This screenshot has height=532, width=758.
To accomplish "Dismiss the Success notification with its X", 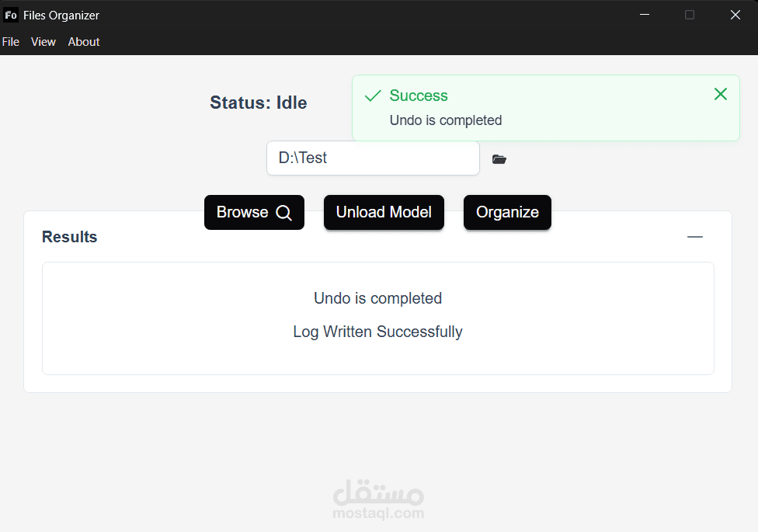I will point(720,94).
